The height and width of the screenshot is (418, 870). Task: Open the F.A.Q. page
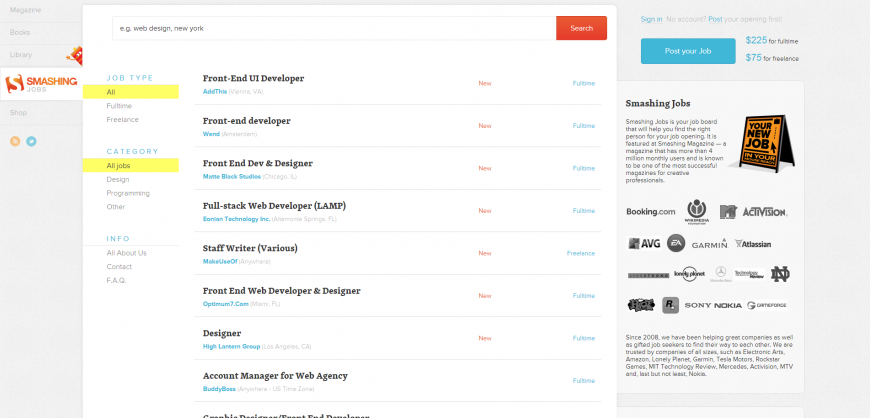(117, 280)
